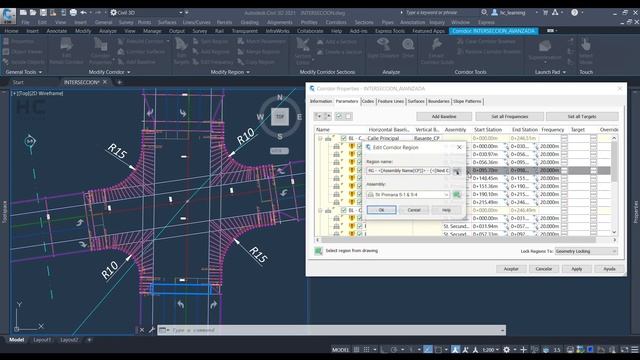Click the Region name input field

(408, 171)
